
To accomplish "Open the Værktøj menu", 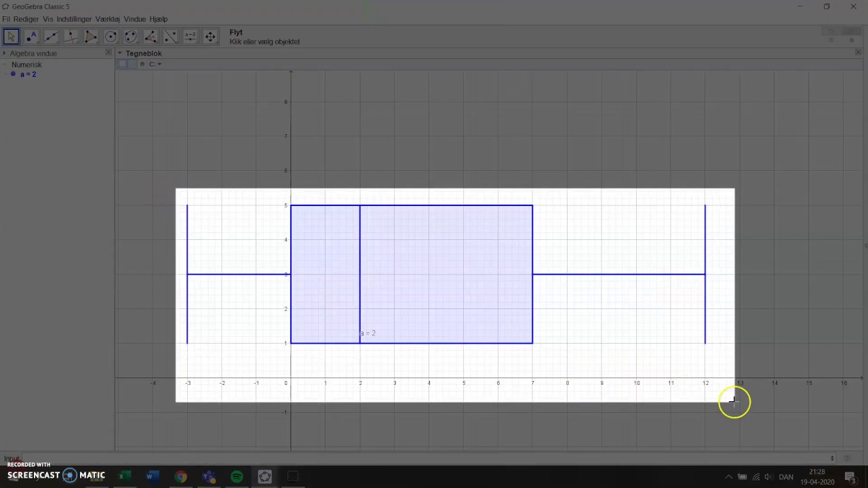I will click(x=107, y=19).
